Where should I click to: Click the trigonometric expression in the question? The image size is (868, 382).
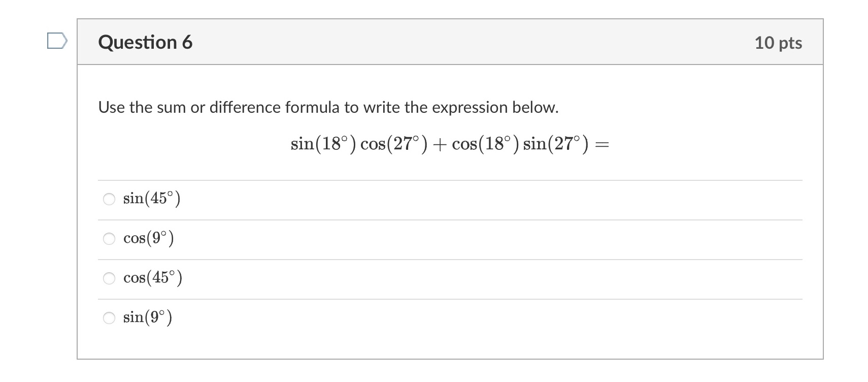tap(449, 144)
